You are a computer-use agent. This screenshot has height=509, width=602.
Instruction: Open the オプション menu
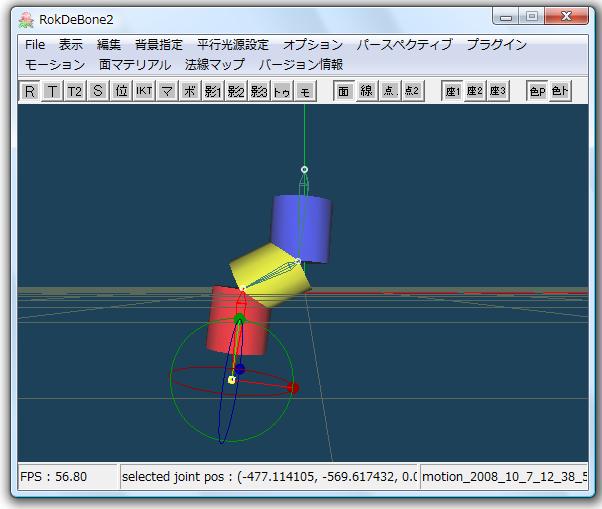[x=312, y=45]
